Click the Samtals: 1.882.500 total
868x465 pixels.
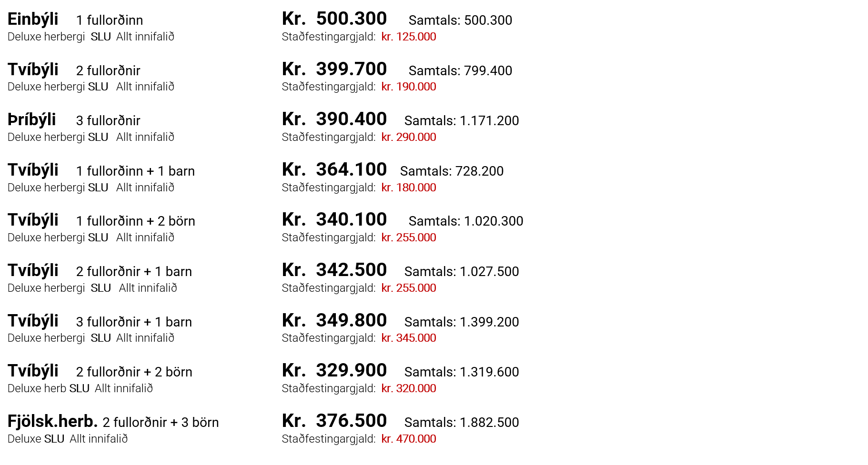click(462, 423)
